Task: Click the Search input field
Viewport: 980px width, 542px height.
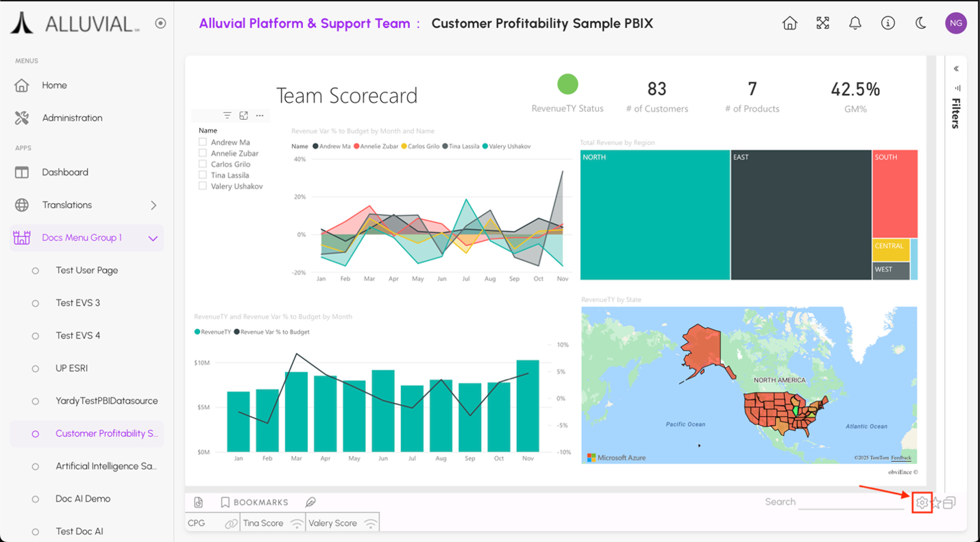Action: click(851, 502)
